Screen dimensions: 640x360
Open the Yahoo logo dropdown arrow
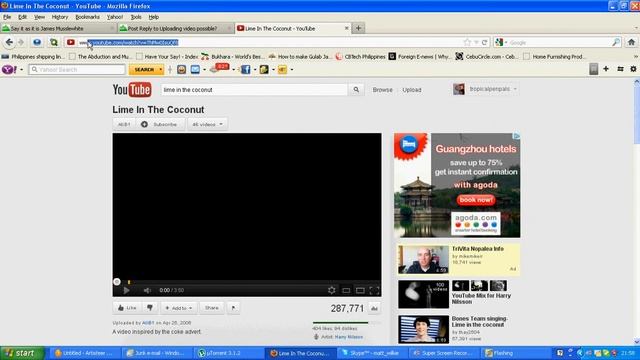(21, 69)
